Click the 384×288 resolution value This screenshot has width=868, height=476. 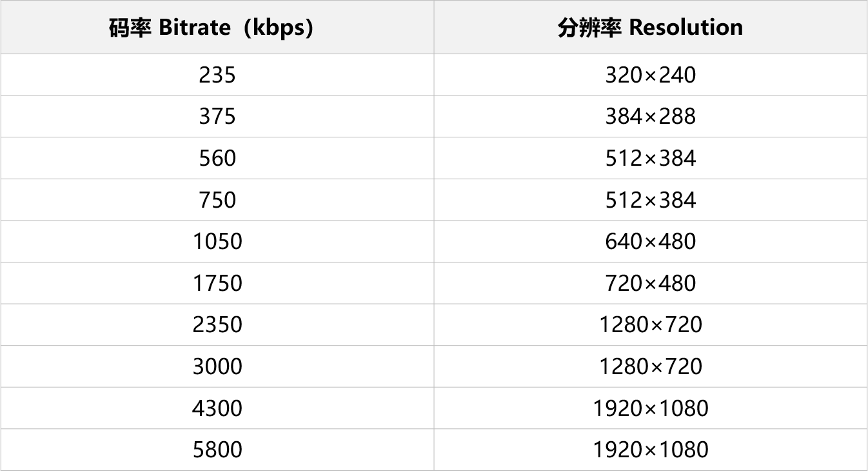click(x=650, y=117)
